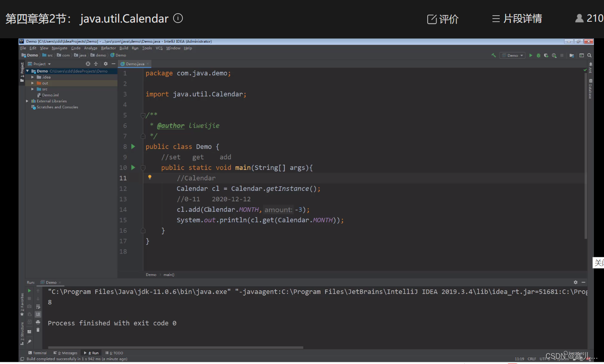Viewport: 604px width, 364px height.
Task: Click the CRLF line separator in status bar
Action: click(x=532, y=359)
